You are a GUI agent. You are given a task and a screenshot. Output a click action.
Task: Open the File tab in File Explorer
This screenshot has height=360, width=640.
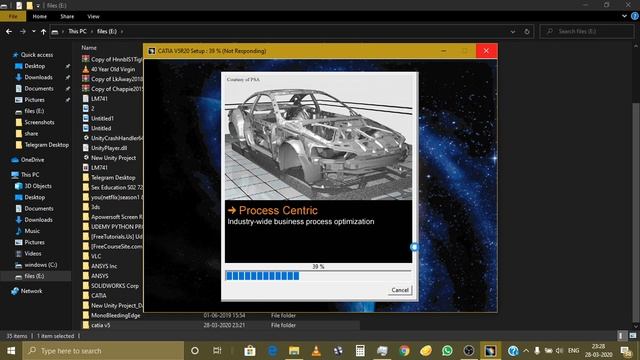[13, 16]
